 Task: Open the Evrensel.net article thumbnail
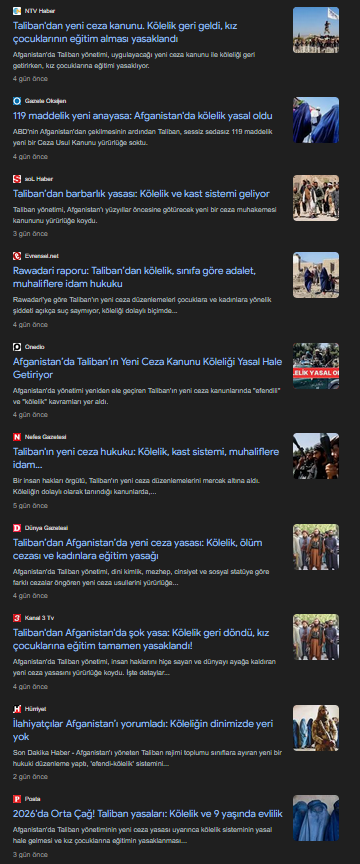[316, 275]
